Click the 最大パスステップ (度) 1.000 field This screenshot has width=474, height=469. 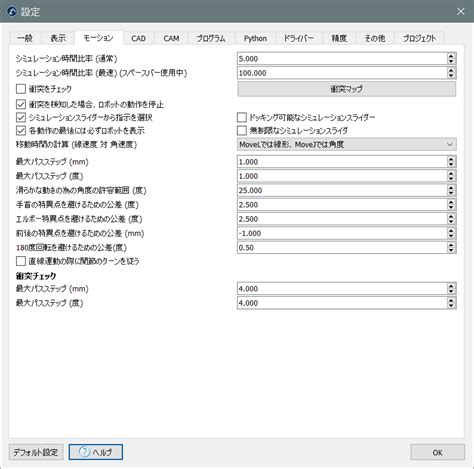tap(342, 176)
